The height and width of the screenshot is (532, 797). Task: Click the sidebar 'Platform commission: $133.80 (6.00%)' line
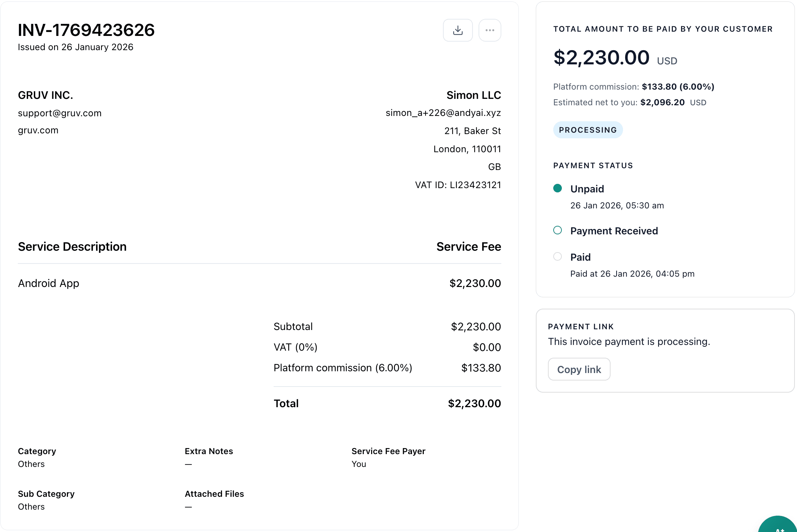point(634,87)
